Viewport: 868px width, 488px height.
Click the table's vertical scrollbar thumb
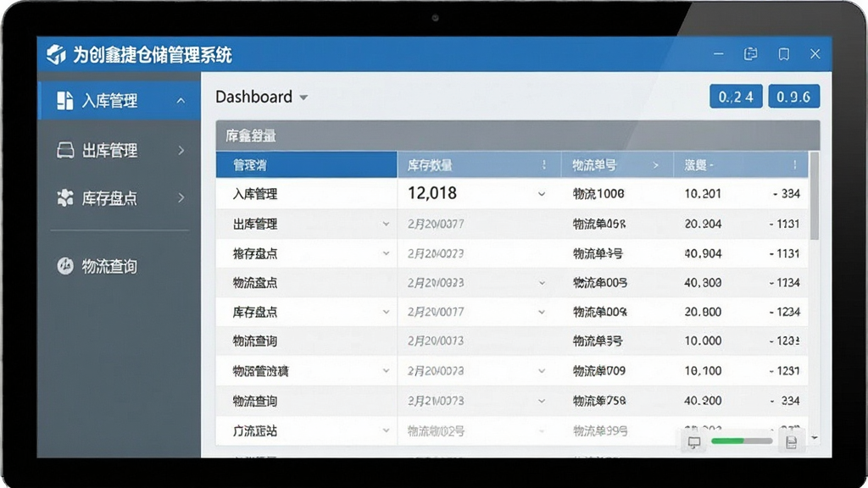coord(814,196)
